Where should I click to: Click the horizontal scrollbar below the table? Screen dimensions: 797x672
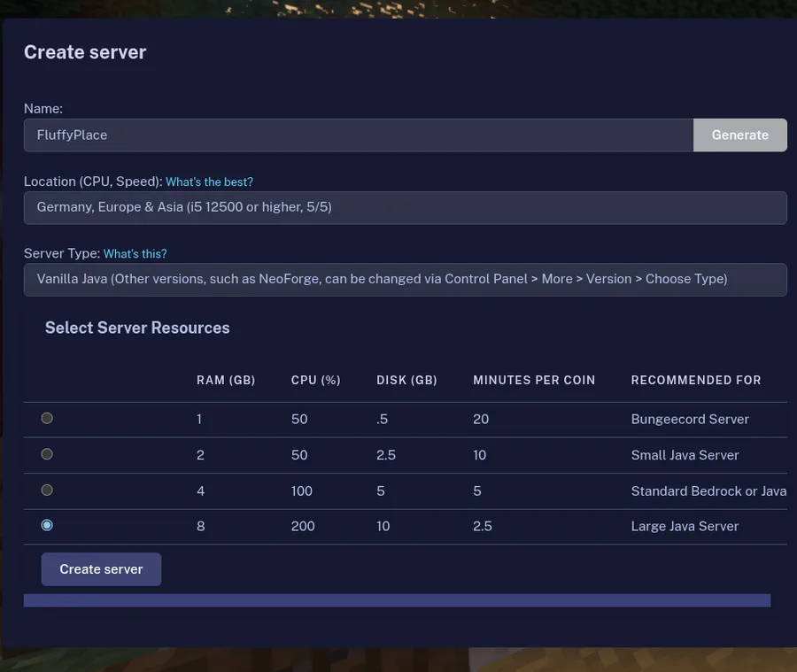point(397,600)
